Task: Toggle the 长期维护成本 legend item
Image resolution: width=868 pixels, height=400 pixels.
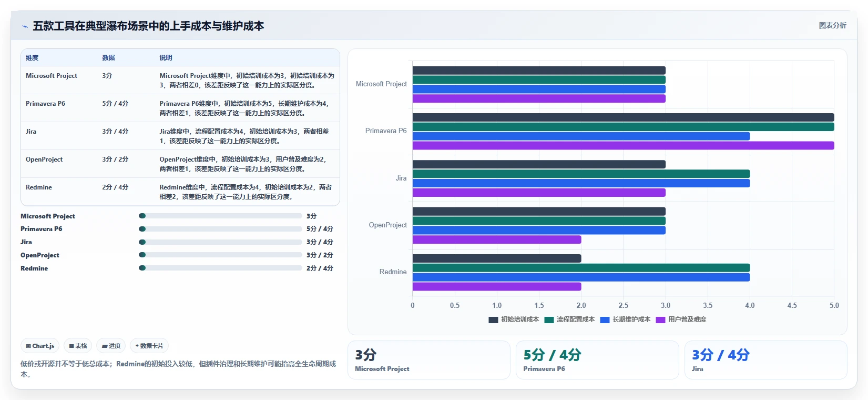Action: click(x=625, y=319)
